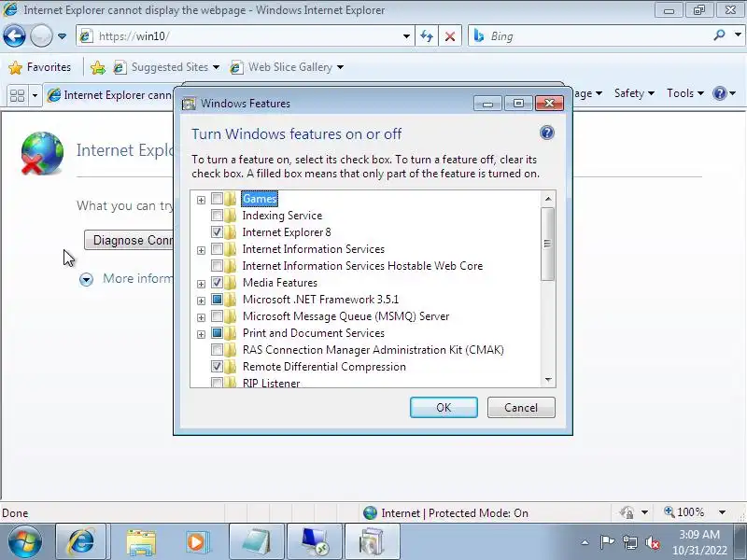Click the notepad taskbar icon

[x=257, y=542]
